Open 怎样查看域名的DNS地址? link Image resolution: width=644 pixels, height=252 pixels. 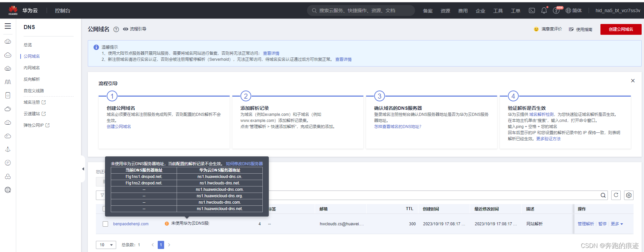point(398,127)
